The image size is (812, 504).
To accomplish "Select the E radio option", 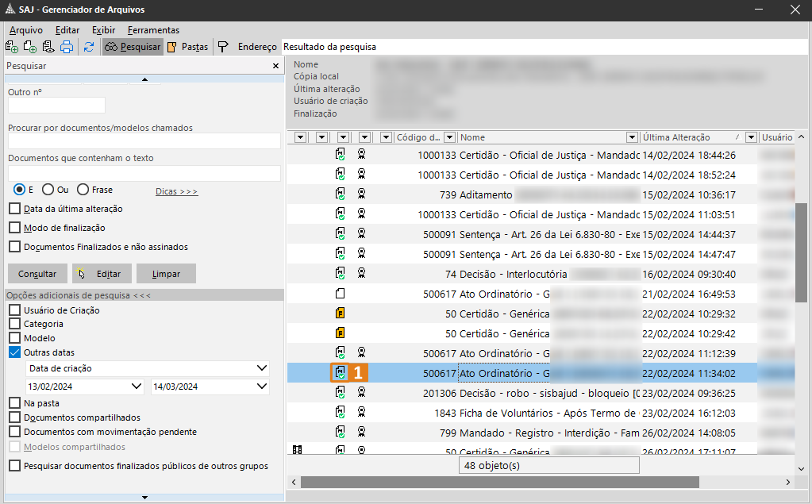I will click(x=19, y=190).
